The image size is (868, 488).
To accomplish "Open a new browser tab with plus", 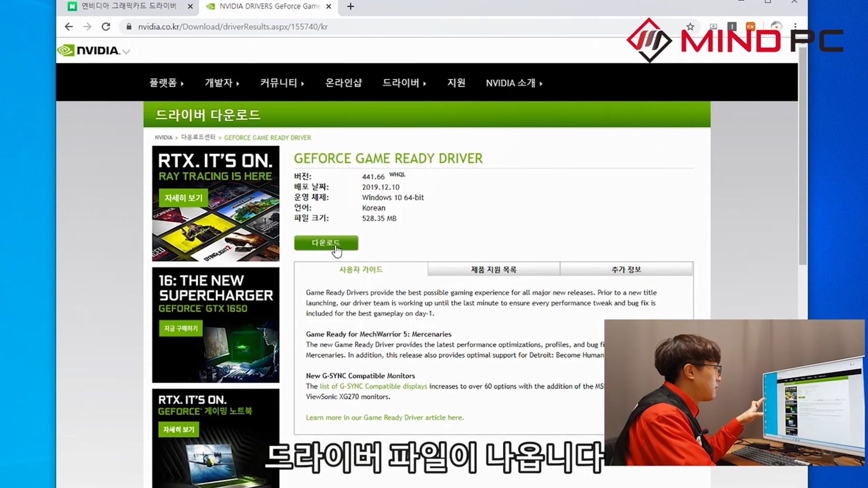I will coord(351,6).
